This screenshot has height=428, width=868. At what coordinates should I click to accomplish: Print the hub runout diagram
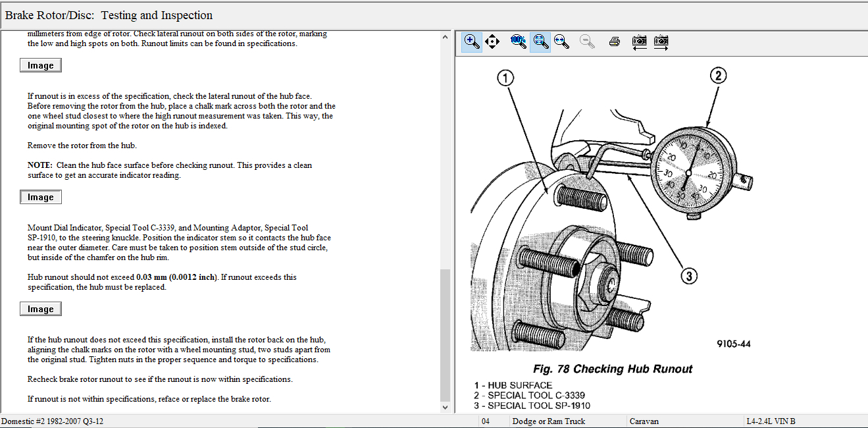tap(614, 42)
